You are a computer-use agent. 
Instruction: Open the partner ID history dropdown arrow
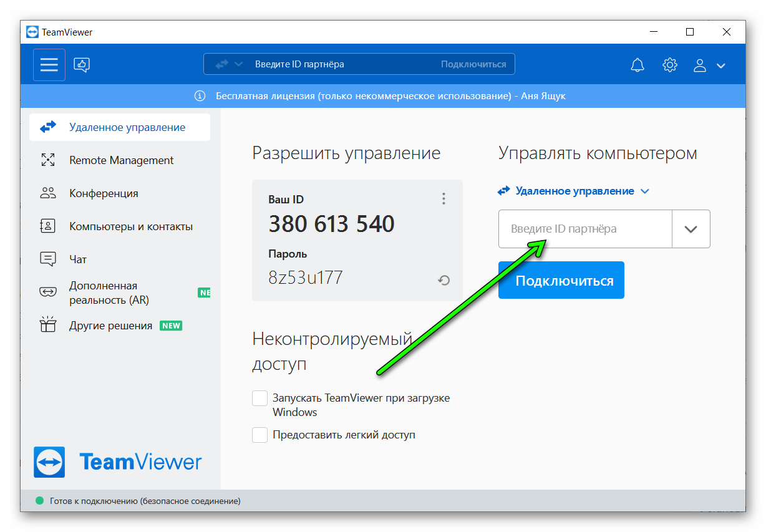point(691,229)
